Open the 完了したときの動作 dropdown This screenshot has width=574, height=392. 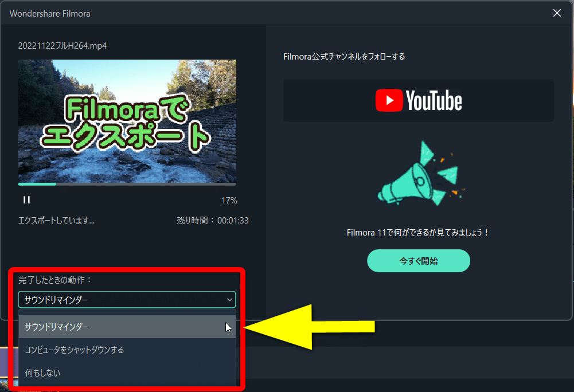click(x=127, y=300)
